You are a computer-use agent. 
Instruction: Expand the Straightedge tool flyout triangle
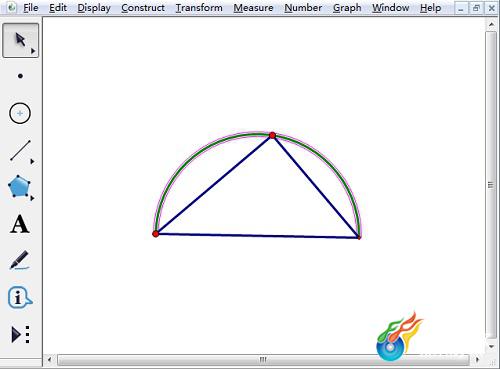(32, 162)
